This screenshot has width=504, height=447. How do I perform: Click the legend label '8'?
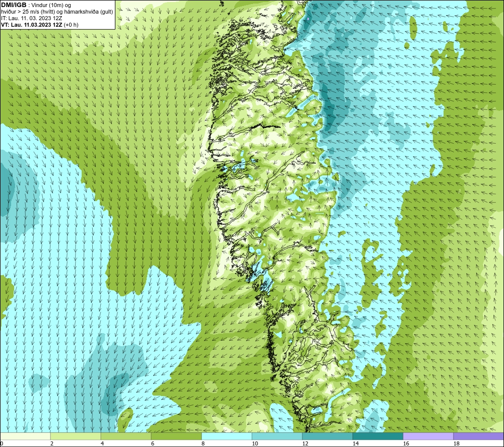[x=203, y=443]
